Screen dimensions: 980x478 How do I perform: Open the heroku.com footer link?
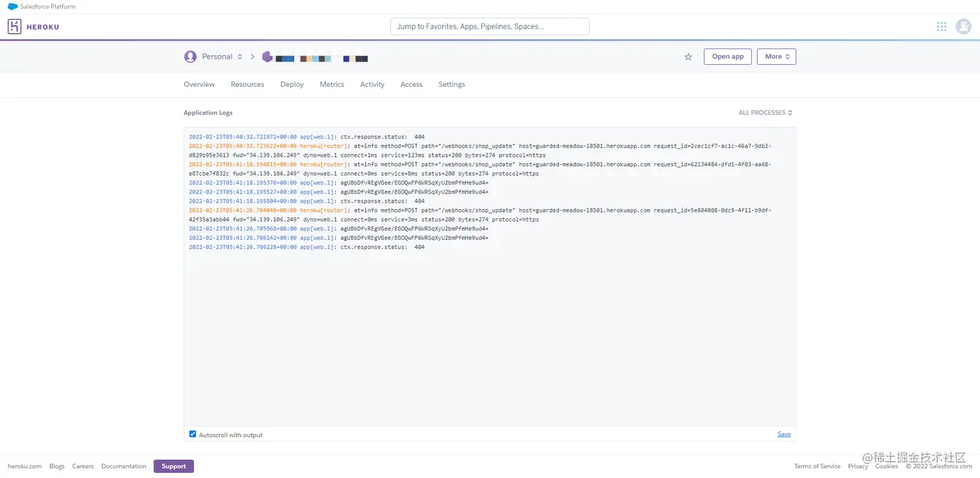point(25,466)
